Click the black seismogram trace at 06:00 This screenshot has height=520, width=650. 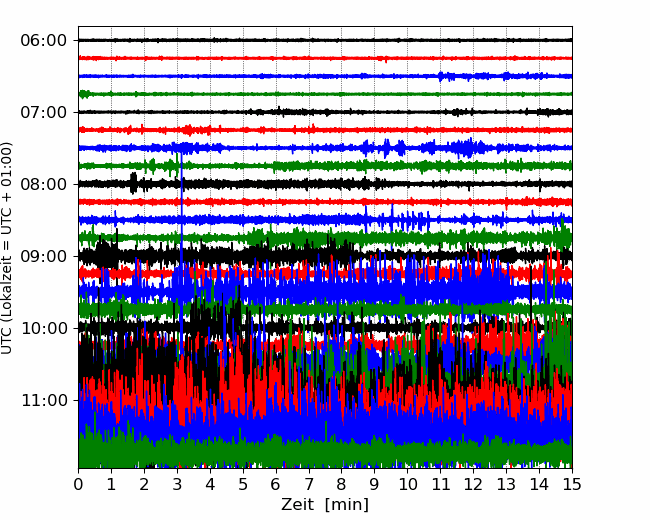click(325, 40)
